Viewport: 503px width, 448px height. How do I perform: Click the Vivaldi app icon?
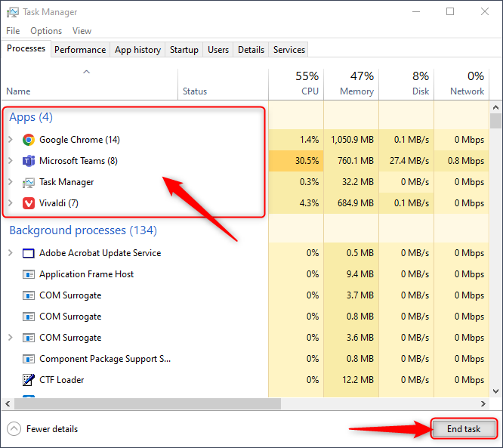point(29,203)
